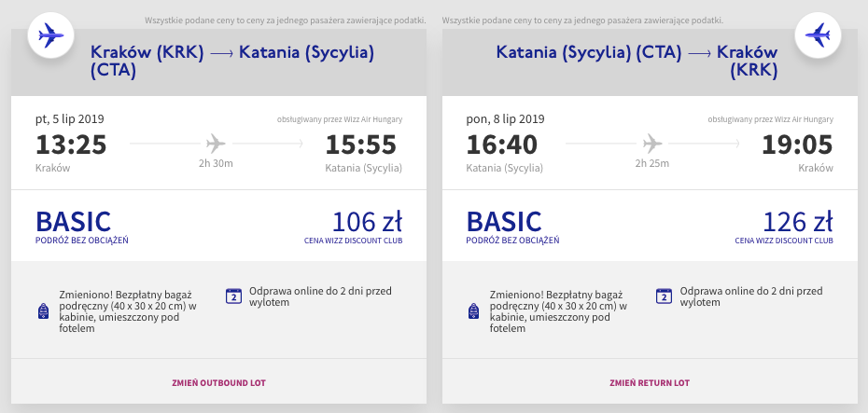Screen dimensions: 868x413
Task: Select the 106 zł outbound price
Action: click(x=367, y=222)
